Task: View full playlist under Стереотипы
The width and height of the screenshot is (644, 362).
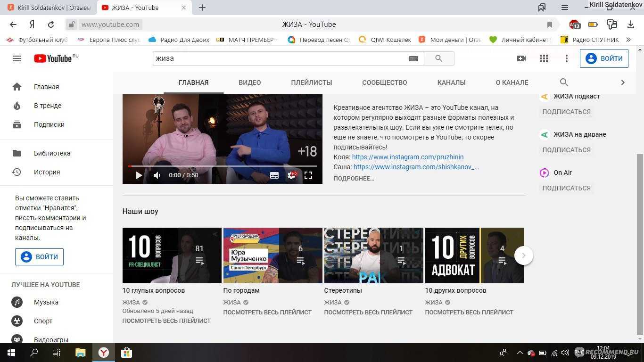Action: coord(368,312)
